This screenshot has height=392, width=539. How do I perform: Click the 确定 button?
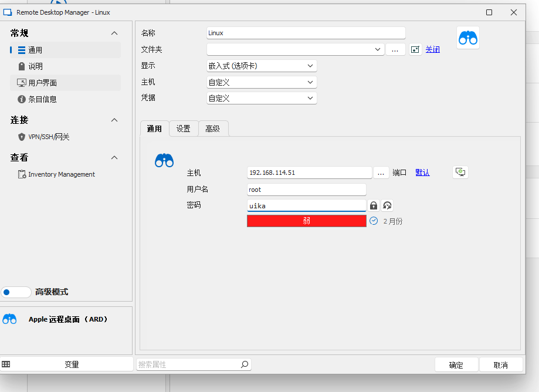[x=456, y=364]
